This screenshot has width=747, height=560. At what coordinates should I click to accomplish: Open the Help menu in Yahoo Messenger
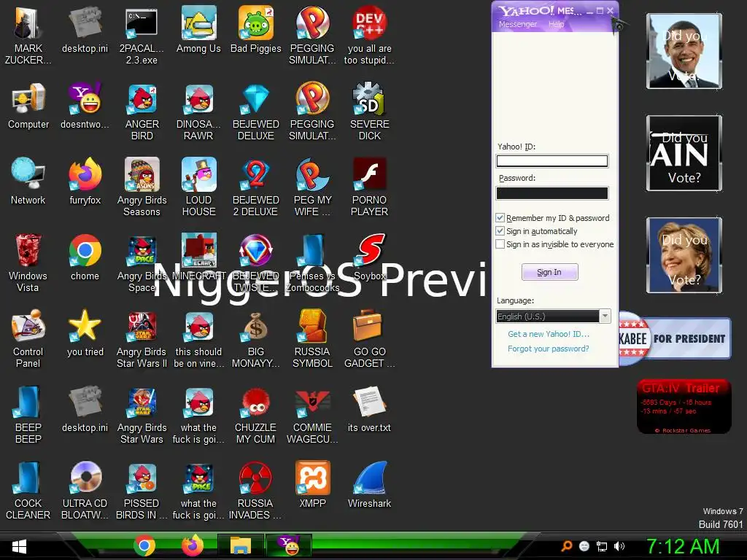pyautogui.click(x=556, y=24)
